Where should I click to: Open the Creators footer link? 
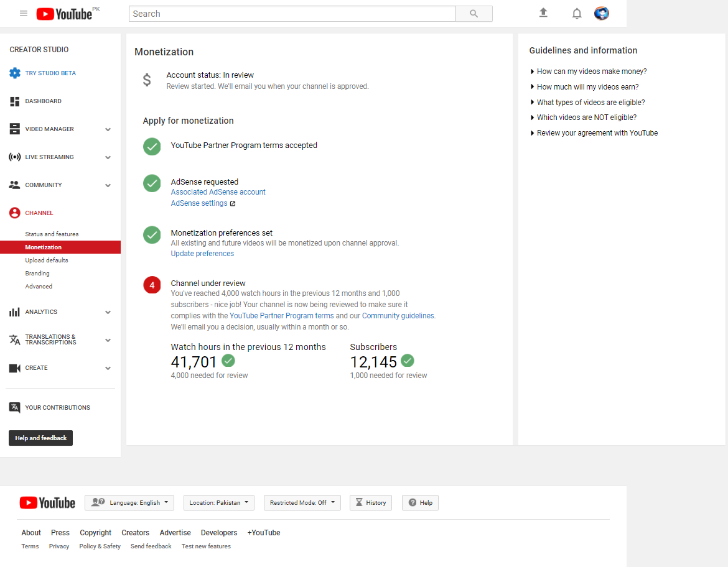(136, 533)
